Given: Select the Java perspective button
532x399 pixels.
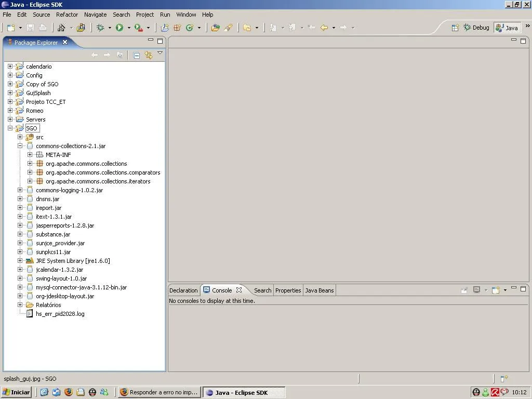Looking at the screenshot, I should 507,28.
